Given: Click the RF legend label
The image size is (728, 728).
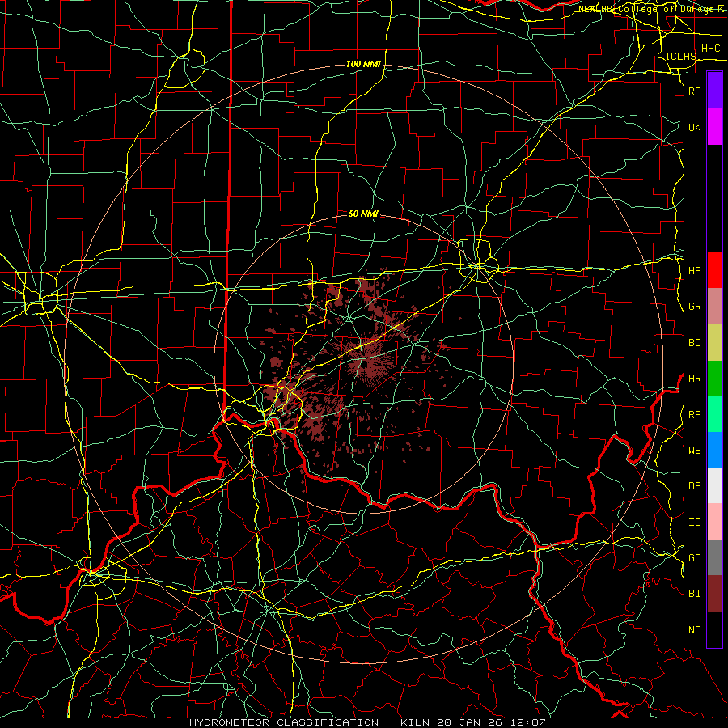Looking at the screenshot, I should point(694,91).
